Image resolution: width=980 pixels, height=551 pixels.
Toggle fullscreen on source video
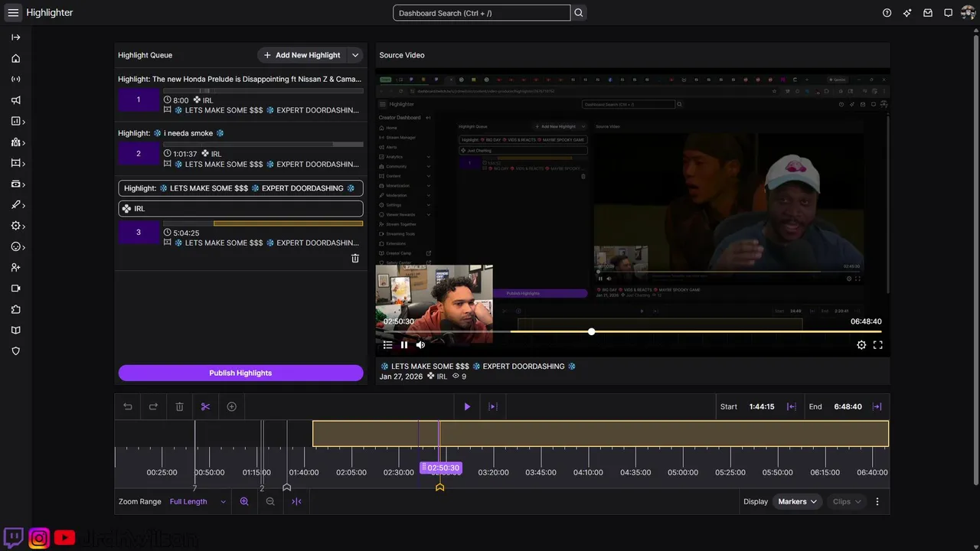click(878, 345)
